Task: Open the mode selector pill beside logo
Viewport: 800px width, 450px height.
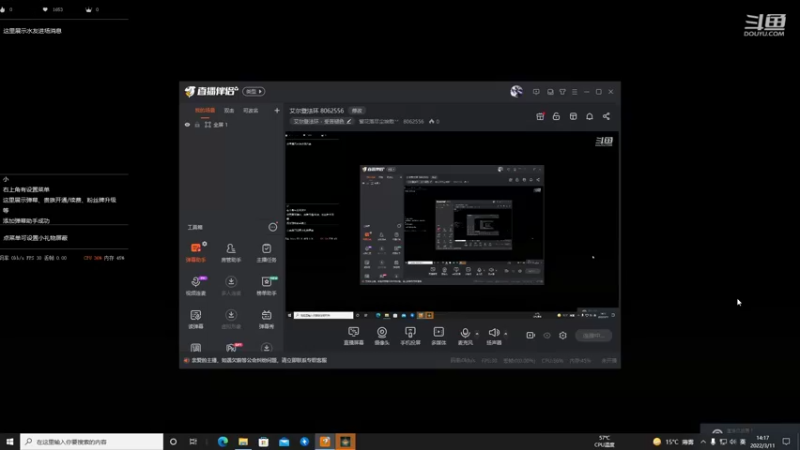Action: pos(254,91)
